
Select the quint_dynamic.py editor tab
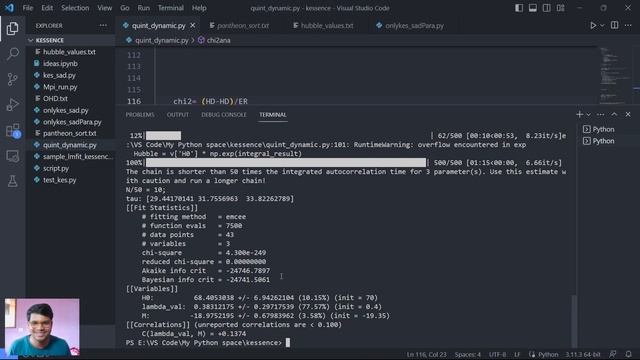tap(158, 25)
